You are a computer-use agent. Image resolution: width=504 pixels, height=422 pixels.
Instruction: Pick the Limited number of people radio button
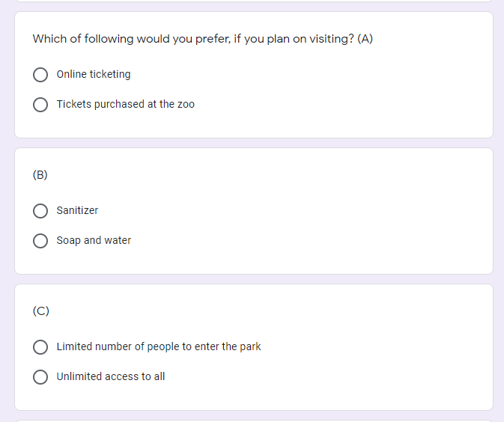tap(40, 347)
